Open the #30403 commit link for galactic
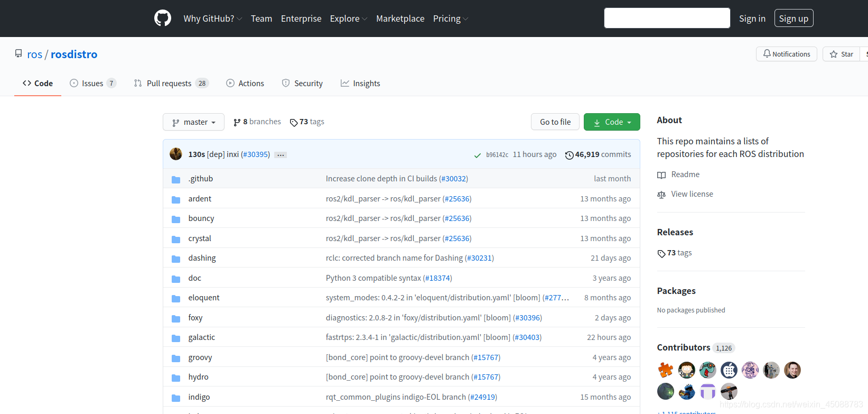868x414 pixels. (x=527, y=337)
